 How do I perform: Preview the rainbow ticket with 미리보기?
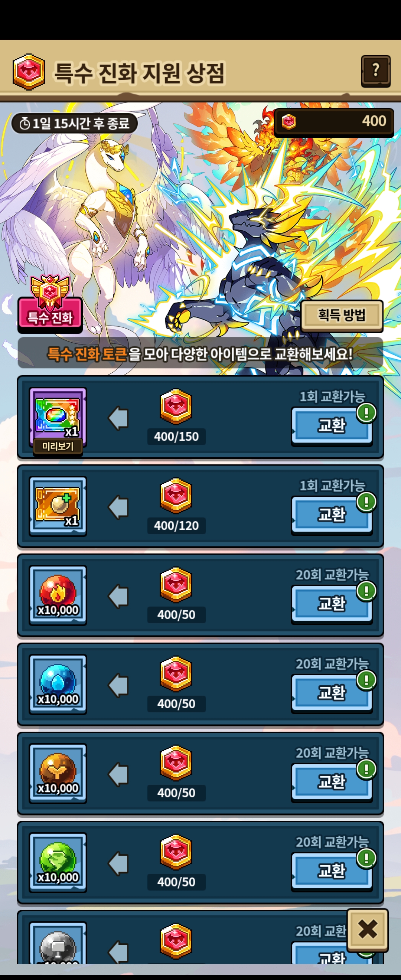coord(58,446)
